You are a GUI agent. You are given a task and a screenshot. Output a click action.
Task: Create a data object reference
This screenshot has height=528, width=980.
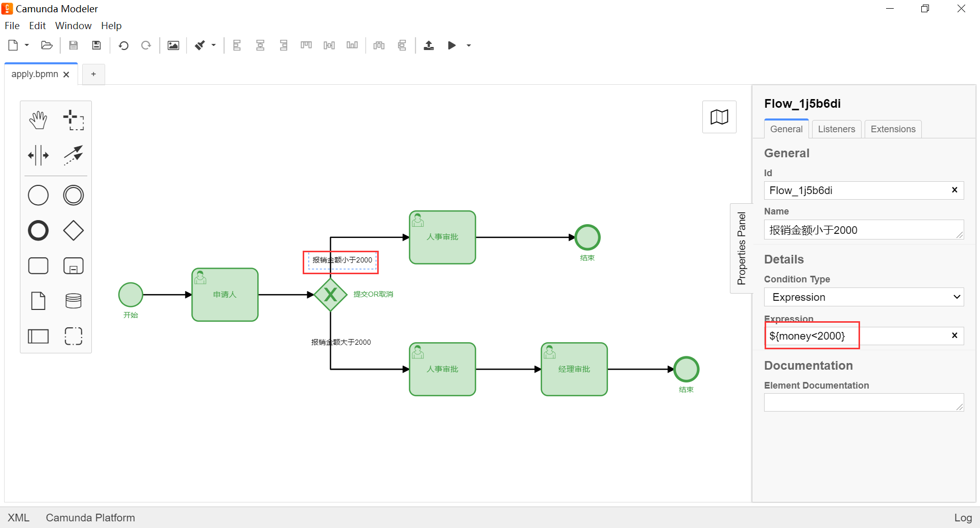[38, 301]
